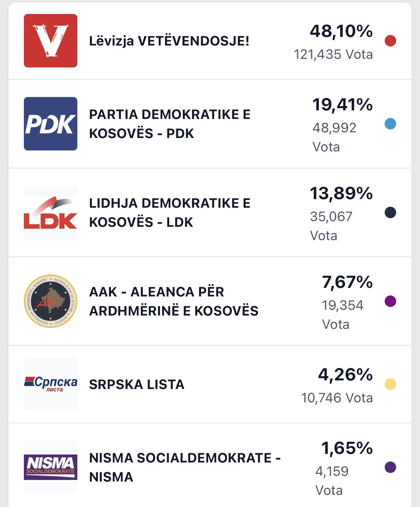Click the NISMA Socialdemokrate purple logo
This screenshot has width=420, height=507.
coord(50,467)
